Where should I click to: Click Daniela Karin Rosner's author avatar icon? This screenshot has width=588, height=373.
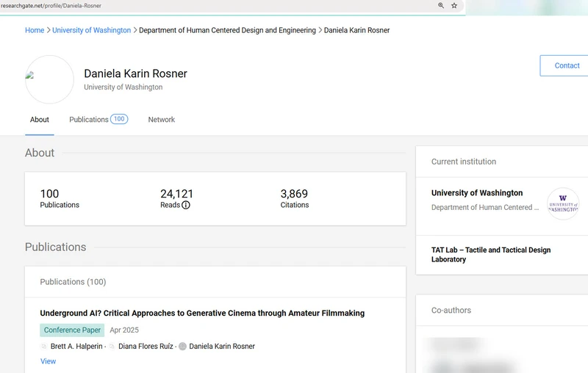tap(182, 347)
